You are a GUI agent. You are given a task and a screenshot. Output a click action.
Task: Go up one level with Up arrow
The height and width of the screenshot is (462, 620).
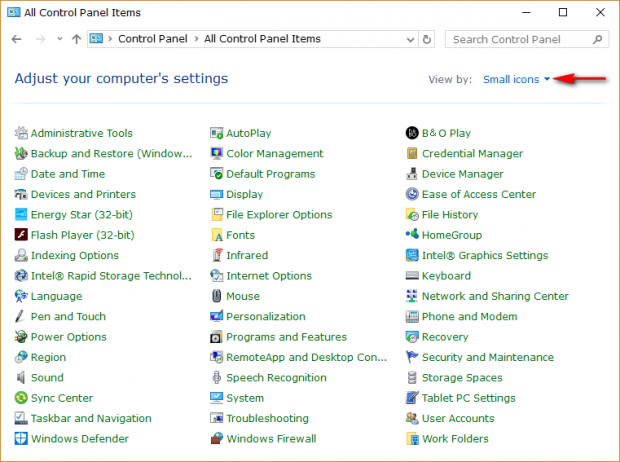76,39
